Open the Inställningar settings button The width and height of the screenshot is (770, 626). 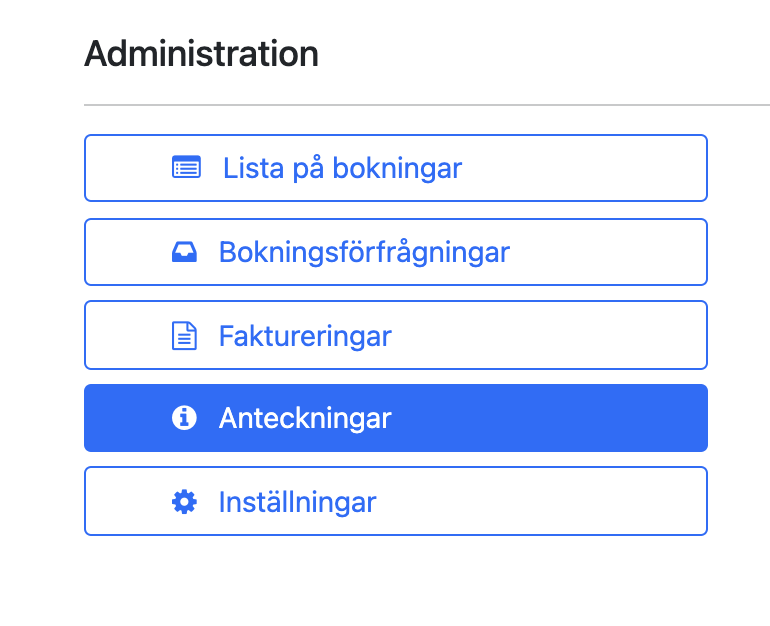coord(396,501)
